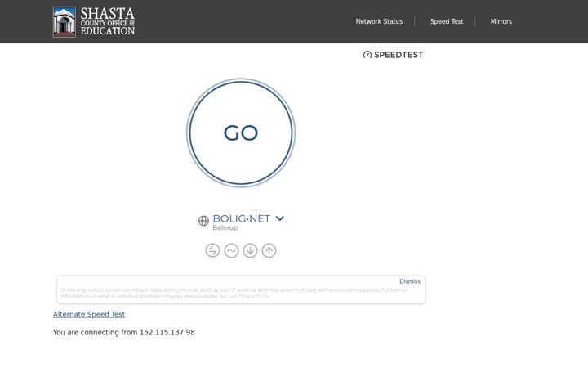588x368 pixels.
Task: Expand the BOLIG·NET server dropdown chevron
Action: click(x=280, y=218)
